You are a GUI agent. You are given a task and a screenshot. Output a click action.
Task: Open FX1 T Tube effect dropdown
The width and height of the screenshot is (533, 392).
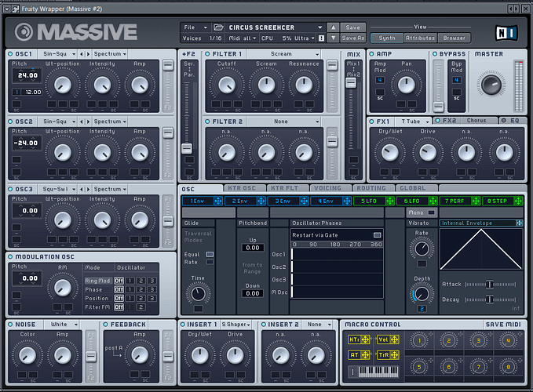click(414, 122)
